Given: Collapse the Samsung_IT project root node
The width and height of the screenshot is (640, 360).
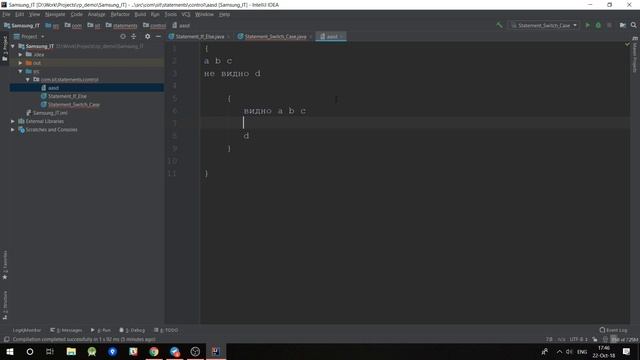Looking at the screenshot, I should (13, 46).
